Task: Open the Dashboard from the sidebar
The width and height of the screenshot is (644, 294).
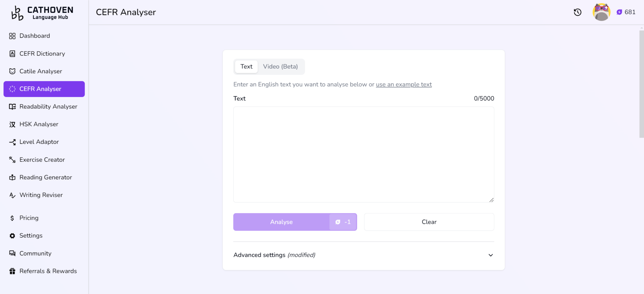Action: click(35, 36)
